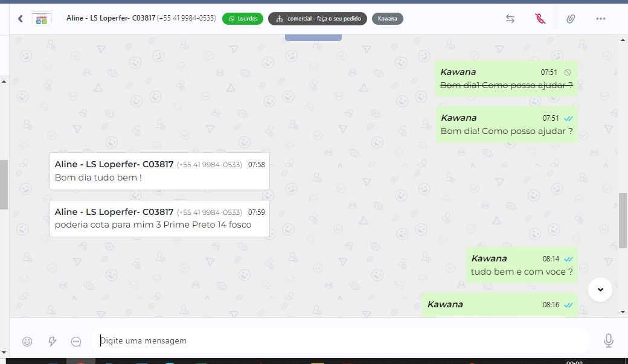Click the green Lourdes WhatsApp tag
628x364 pixels.
pos(243,19)
